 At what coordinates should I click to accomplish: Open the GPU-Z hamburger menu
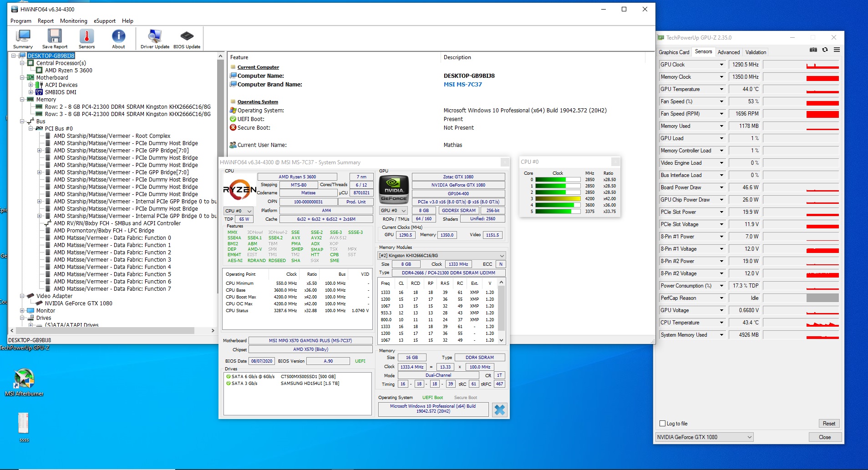click(x=837, y=50)
